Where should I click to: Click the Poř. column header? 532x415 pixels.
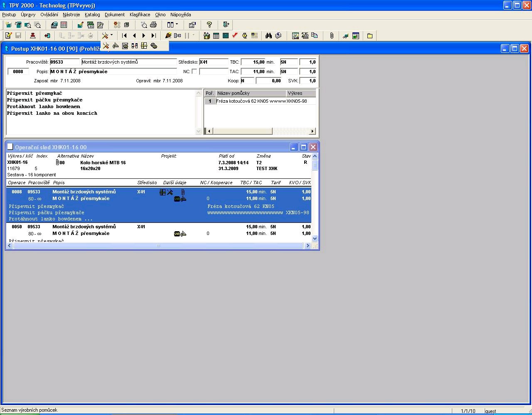click(210, 93)
